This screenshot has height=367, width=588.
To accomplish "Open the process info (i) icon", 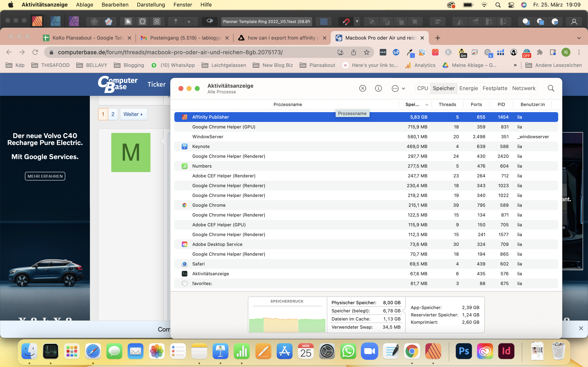I will click(378, 88).
